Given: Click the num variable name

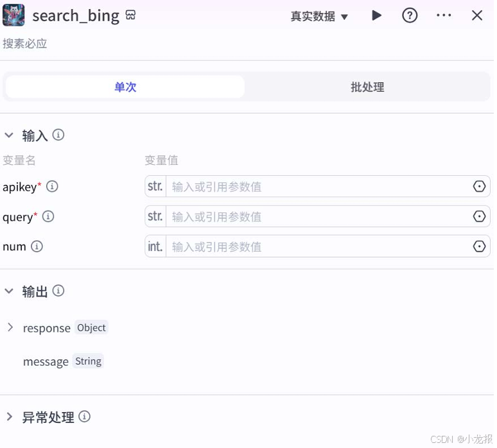Looking at the screenshot, I should coord(14,246).
